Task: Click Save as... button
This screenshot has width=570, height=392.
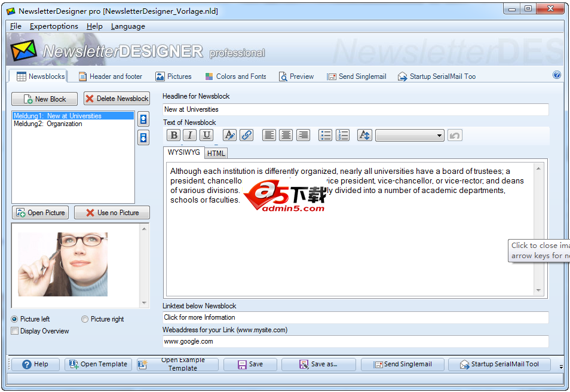Action: click(318, 364)
